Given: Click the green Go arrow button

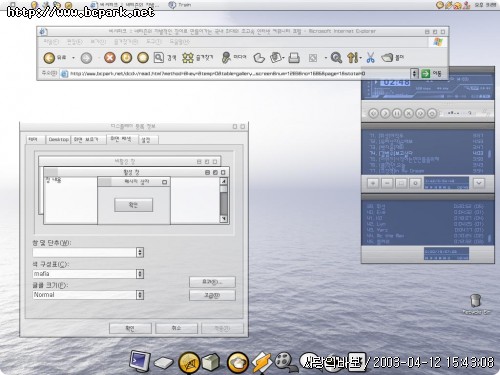Looking at the screenshot, I should [425, 73].
